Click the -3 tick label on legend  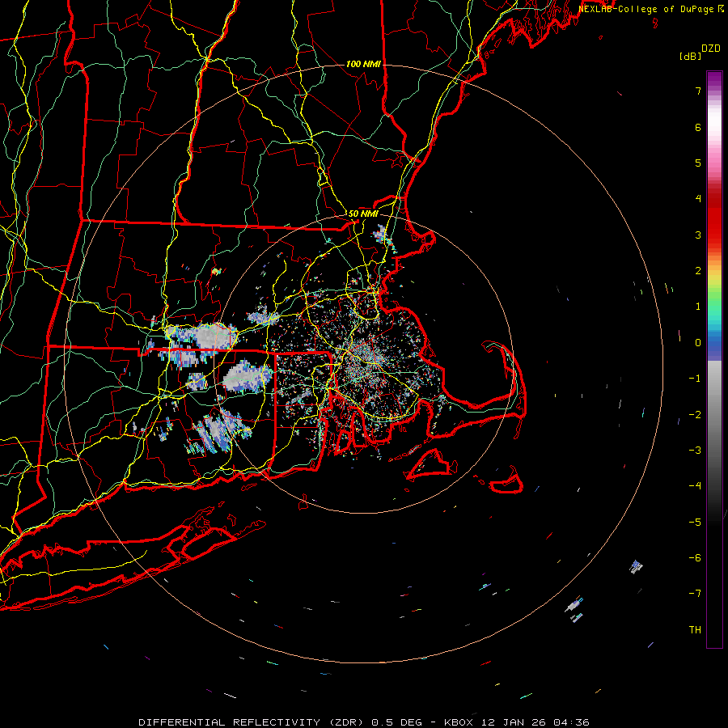695,451
